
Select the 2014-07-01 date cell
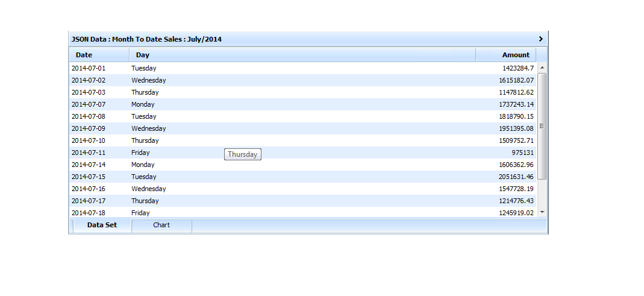coord(89,68)
